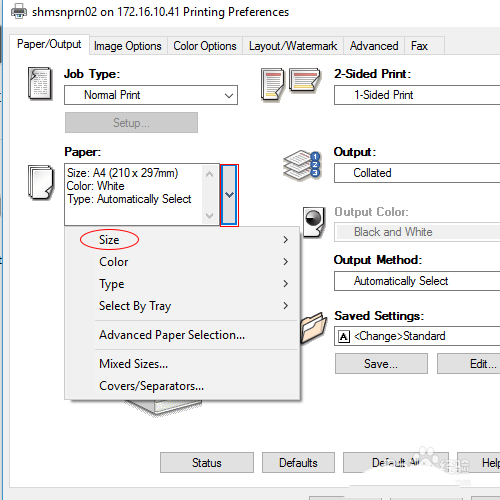Viewport: 500px width, 500px height.
Task: Switch to the Image Options tab
Action: [x=128, y=46]
